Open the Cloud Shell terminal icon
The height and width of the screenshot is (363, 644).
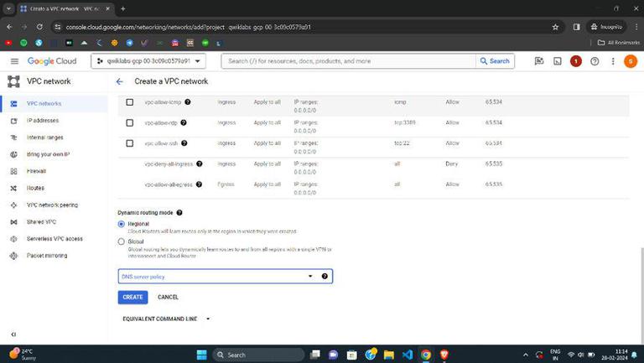coord(558,61)
